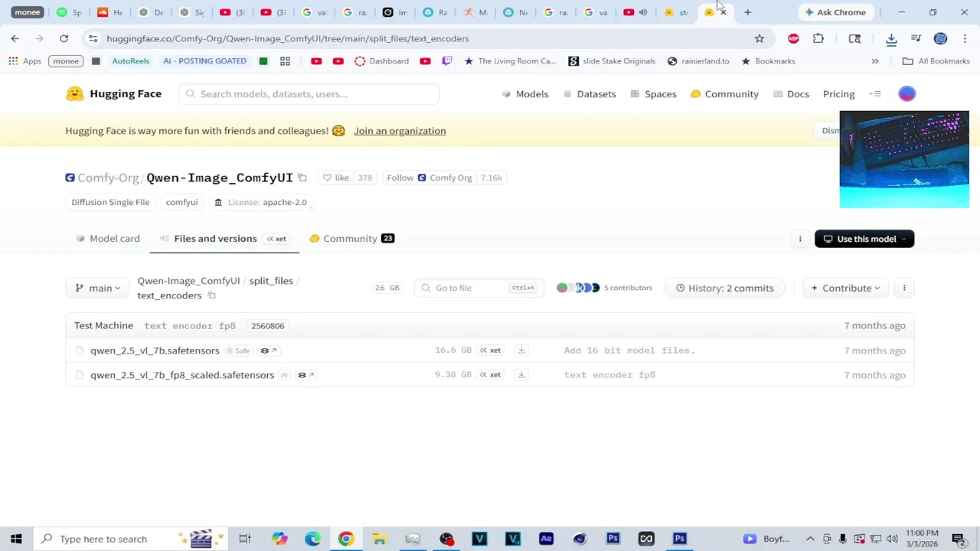Open three-dot menu beside Use this model
This screenshot has width=980, height=551.
point(800,239)
